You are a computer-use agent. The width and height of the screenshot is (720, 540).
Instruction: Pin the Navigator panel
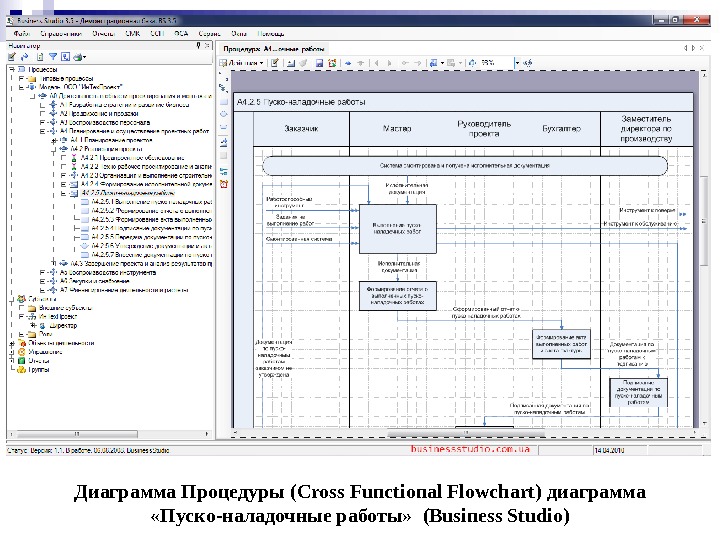click(198, 45)
